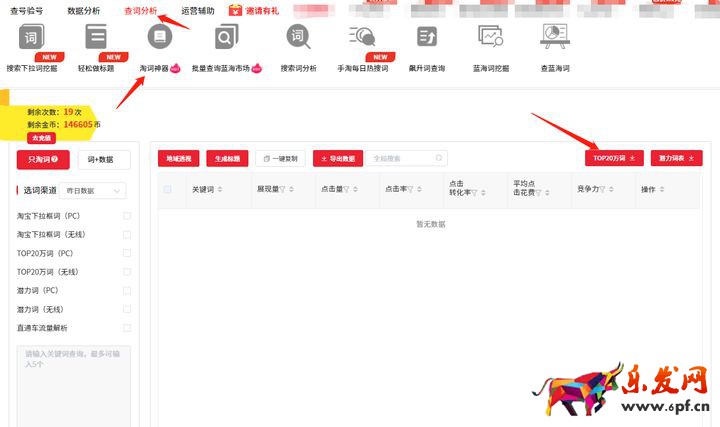Click the 导出数据 export button
The height and width of the screenshot is (427, 720).
point(337,158)
